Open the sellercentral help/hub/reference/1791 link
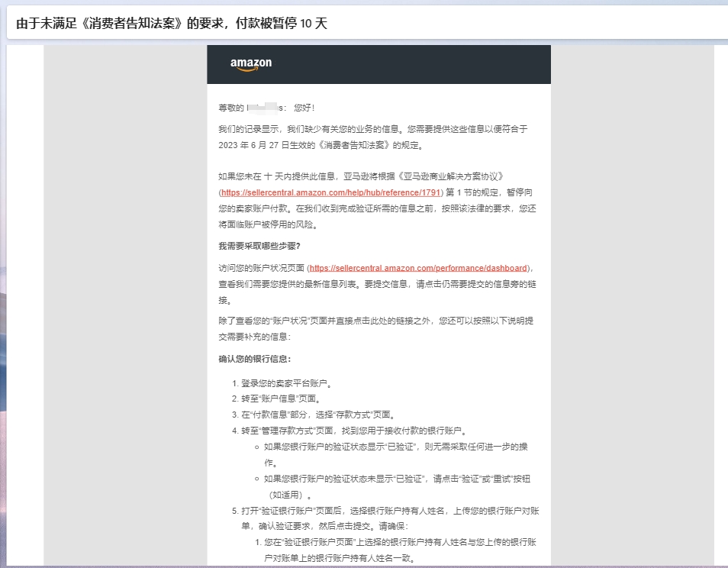The width and height of the screenshot is (728, 568). [x=330, y=192]
